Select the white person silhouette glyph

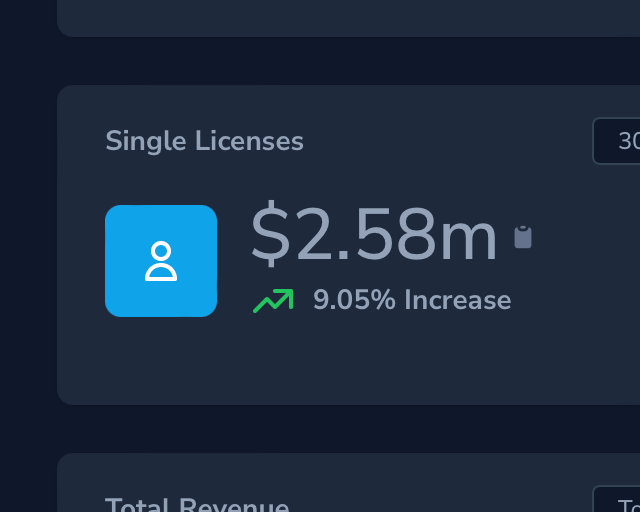161,261
